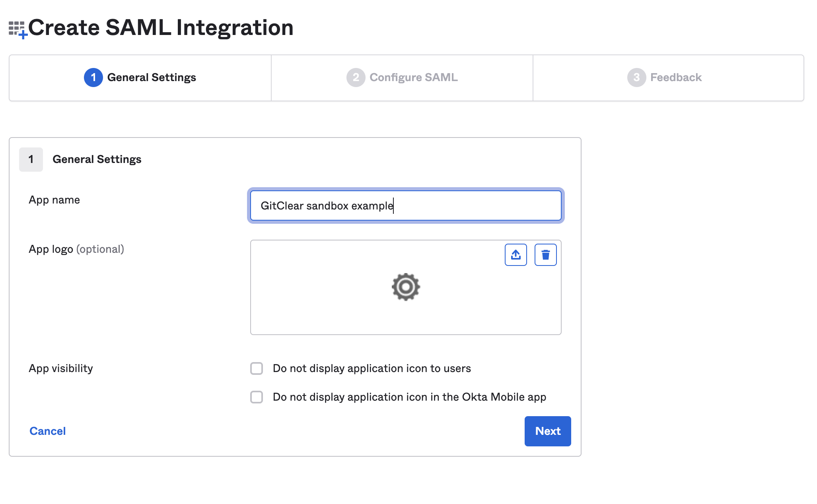Check the Okta Mobile app icon visibility option
Screen dimensions: 817x504
[x=257, y=397]
